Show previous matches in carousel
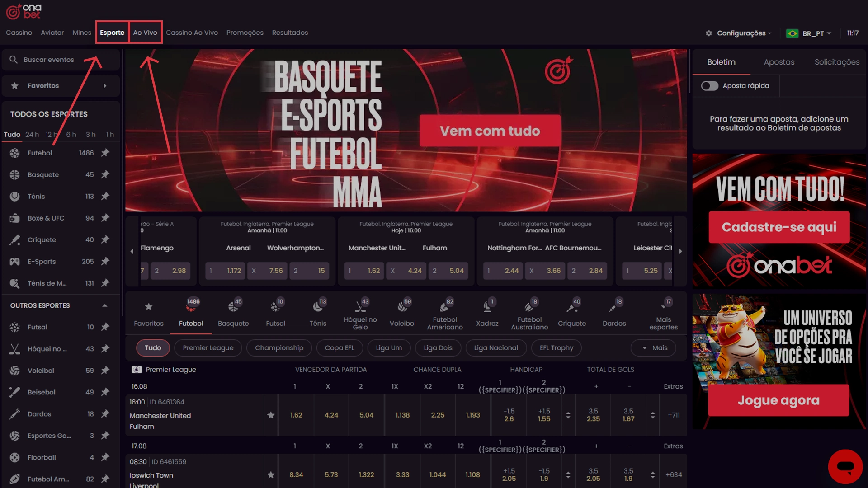This screenshot has width=868, height=488. point(132,251)
